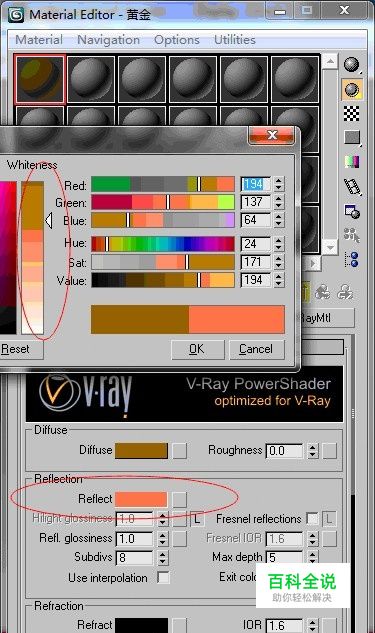
Task: Click the Max depth value field
Action: (284, 558)
